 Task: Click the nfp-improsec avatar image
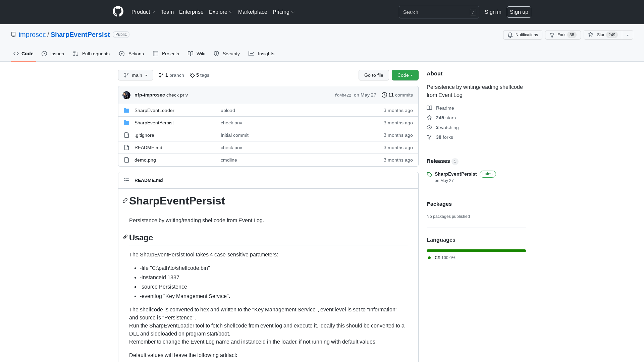[126, 95]
